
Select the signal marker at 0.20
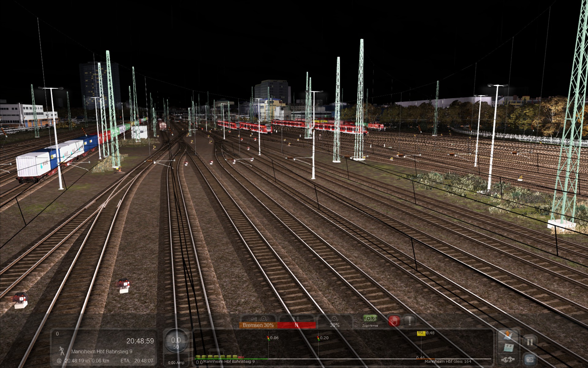click(318, 338)
